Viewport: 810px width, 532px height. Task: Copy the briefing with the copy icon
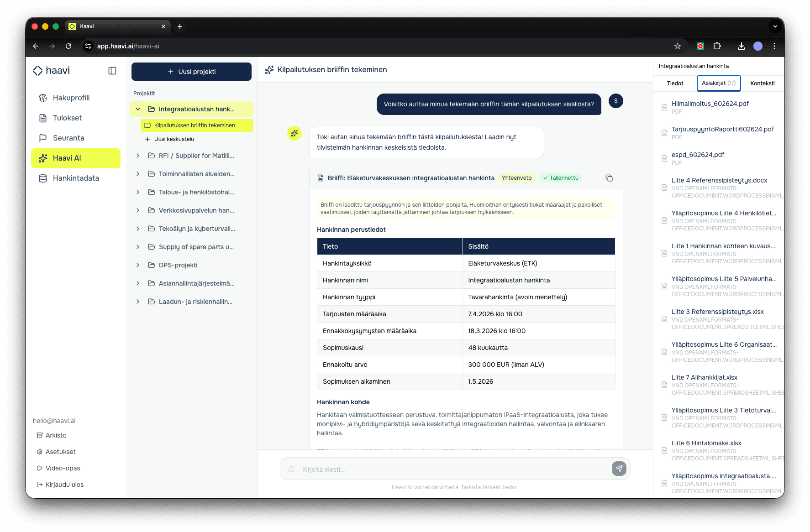tap(609, 178)
